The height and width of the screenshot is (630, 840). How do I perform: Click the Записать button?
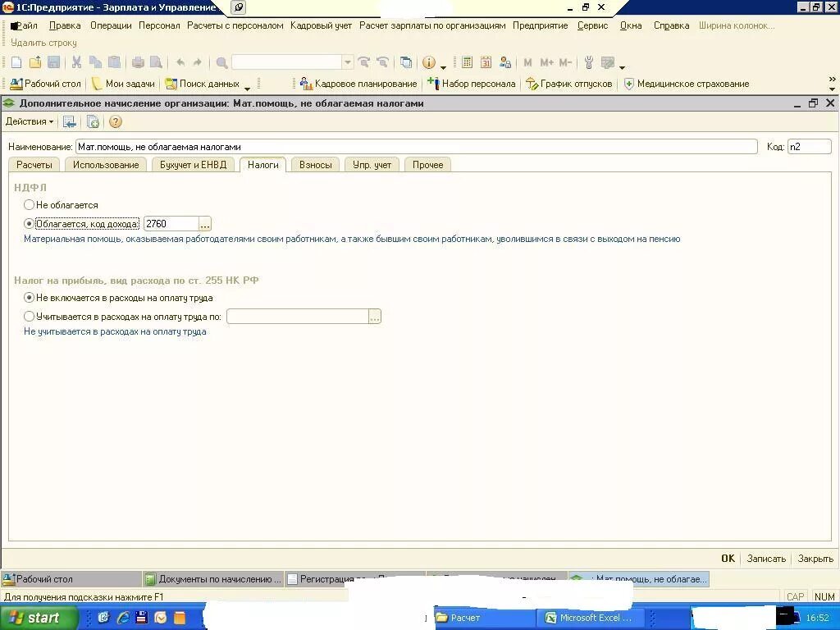(766, 558)
